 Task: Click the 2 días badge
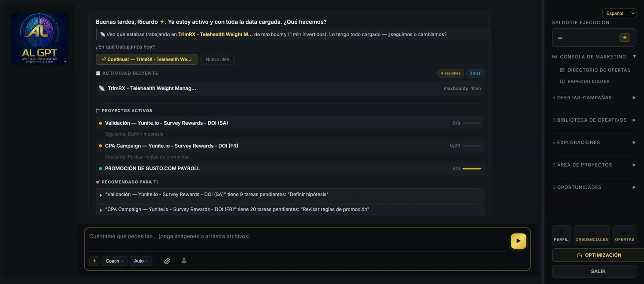pos(475,73)
